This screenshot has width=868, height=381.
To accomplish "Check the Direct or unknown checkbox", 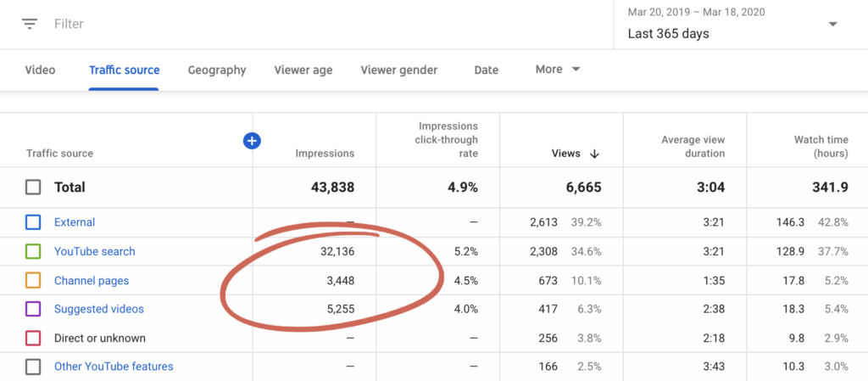I will [33, 338].
